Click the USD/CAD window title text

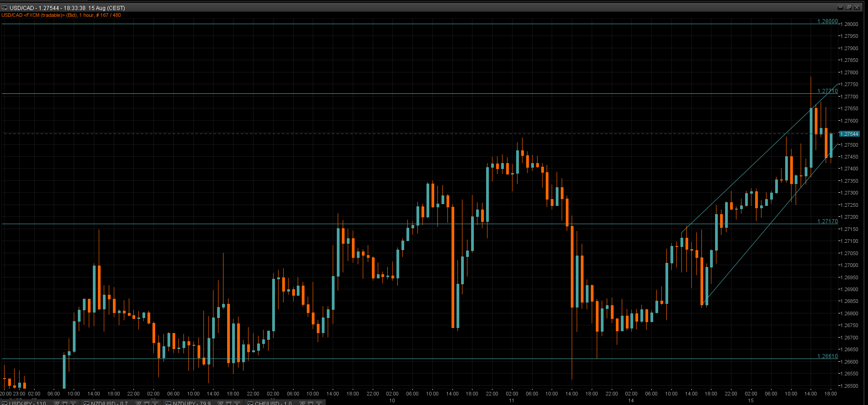click(67, 8)
